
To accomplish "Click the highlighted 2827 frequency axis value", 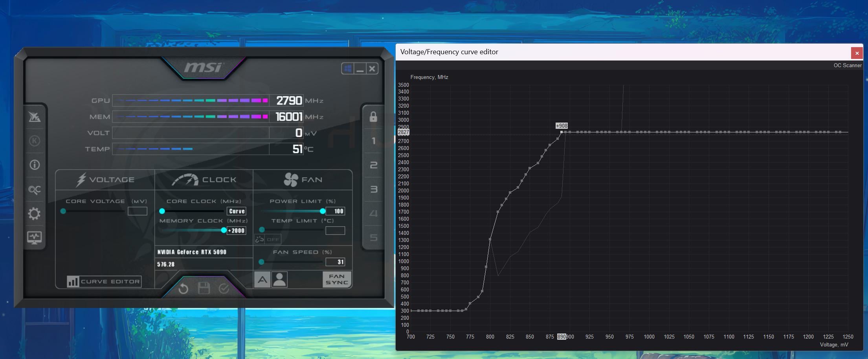I will [x=404, y=132].
